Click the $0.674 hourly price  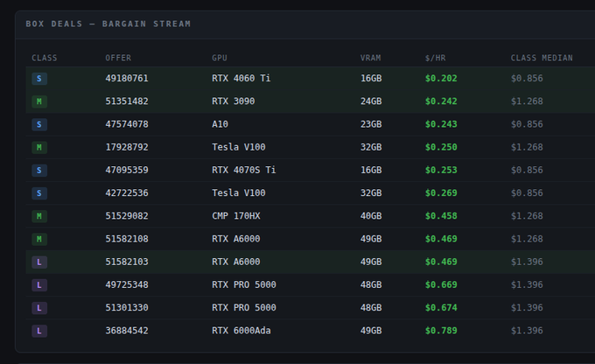click(x=441, y=307)
